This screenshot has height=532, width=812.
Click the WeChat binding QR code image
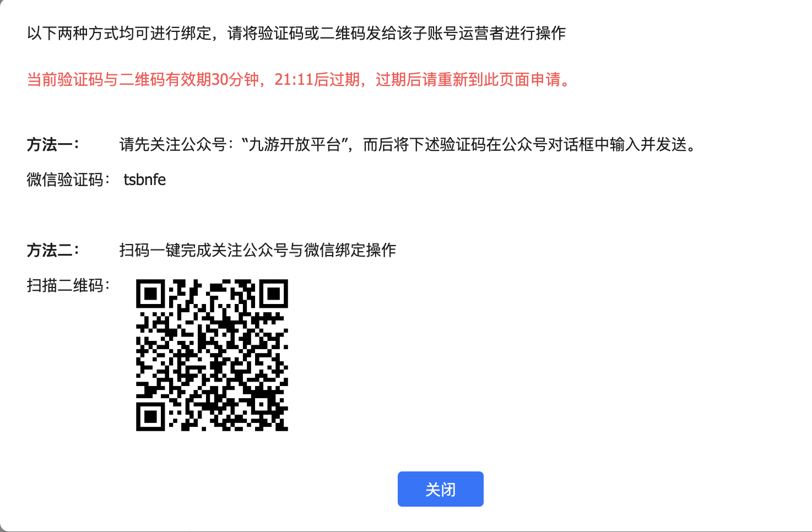(212, 355)
